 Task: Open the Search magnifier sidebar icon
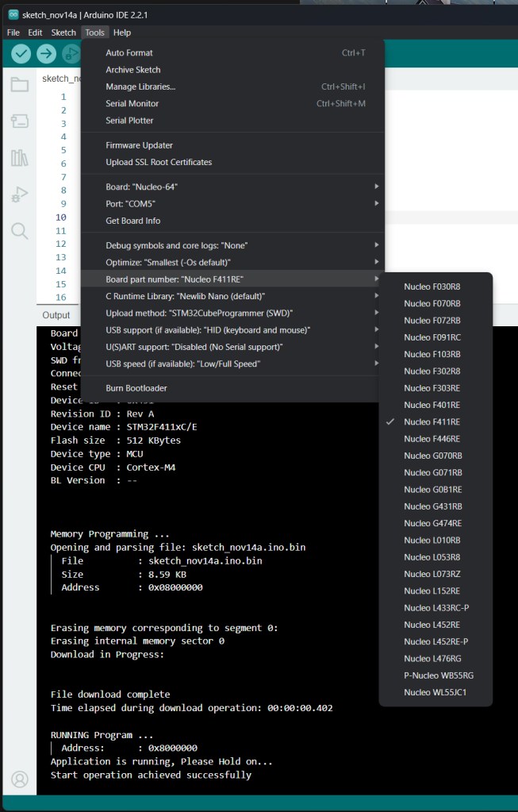(x=20, y=231)
